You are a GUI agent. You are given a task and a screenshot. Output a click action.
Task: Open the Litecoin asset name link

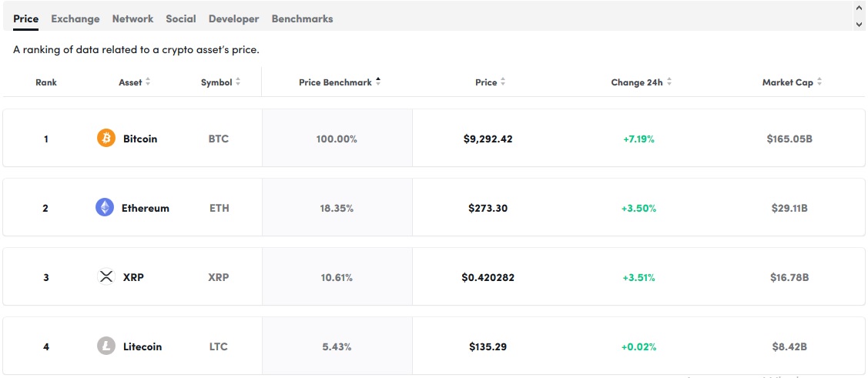click(x=142, y=346)
